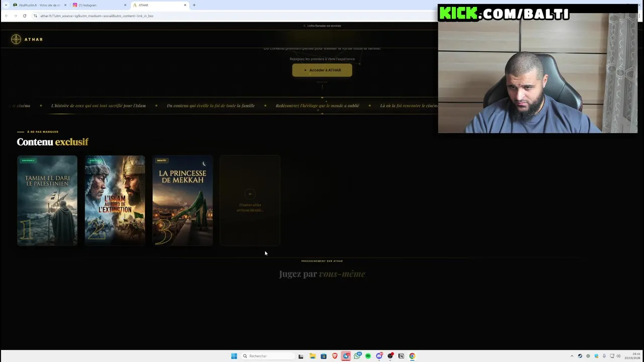The height and width of the screenshot is (362, 644).
Task: Close the ATHAR tab
Action: 185,5
